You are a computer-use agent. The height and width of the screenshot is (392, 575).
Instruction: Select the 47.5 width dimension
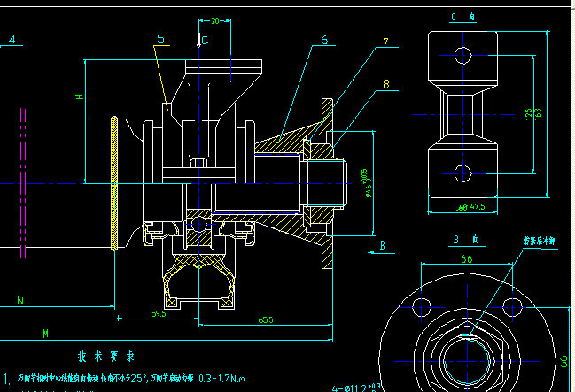(477, 207)
